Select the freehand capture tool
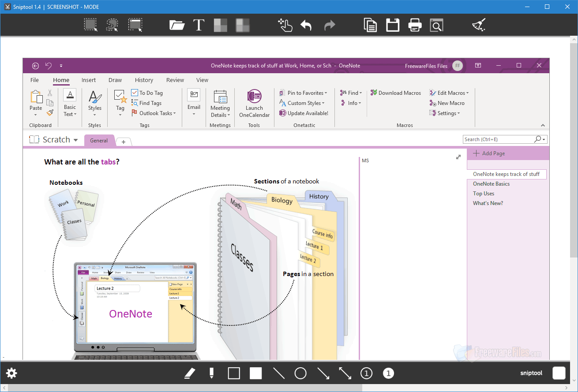The width and height of the screenshot is (578, 392). (x=113, y=25)
